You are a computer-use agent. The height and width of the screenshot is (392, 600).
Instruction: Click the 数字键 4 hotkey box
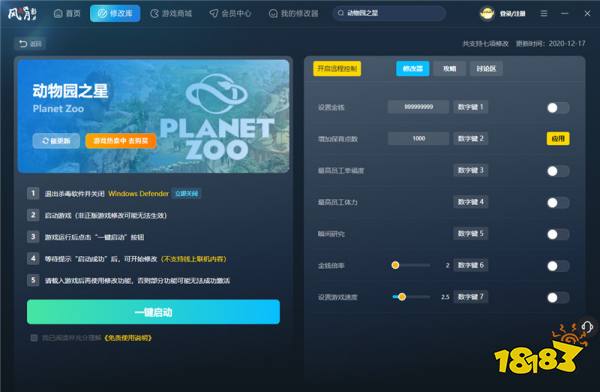click(x=471, y=202)
